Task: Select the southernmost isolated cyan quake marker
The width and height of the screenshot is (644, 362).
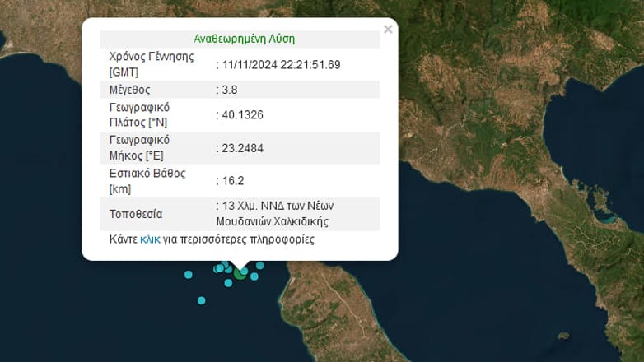Action: [x=201, y=301]
